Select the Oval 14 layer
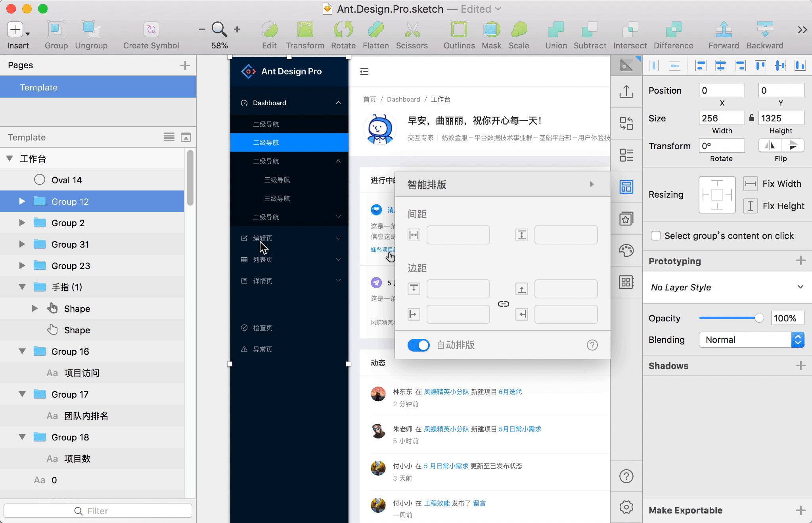Viewport: 812px width, 523px height. click(x=92, y=180)
